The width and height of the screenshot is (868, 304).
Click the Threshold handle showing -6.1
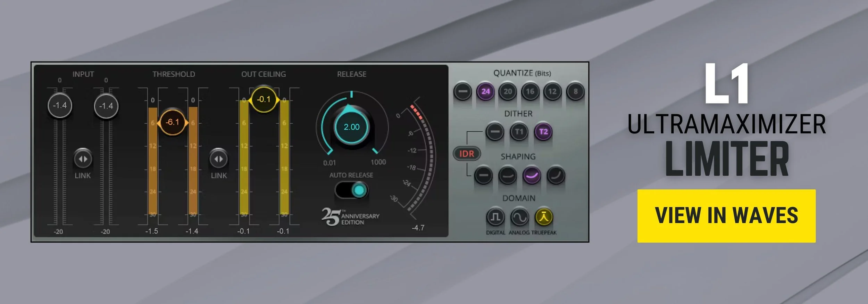pyautogui.click(x=172, y=122)
